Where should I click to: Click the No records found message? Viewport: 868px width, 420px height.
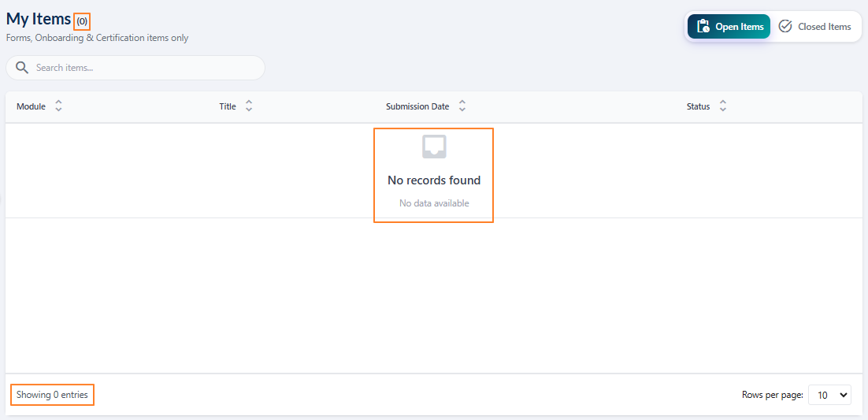click(434, 180)
